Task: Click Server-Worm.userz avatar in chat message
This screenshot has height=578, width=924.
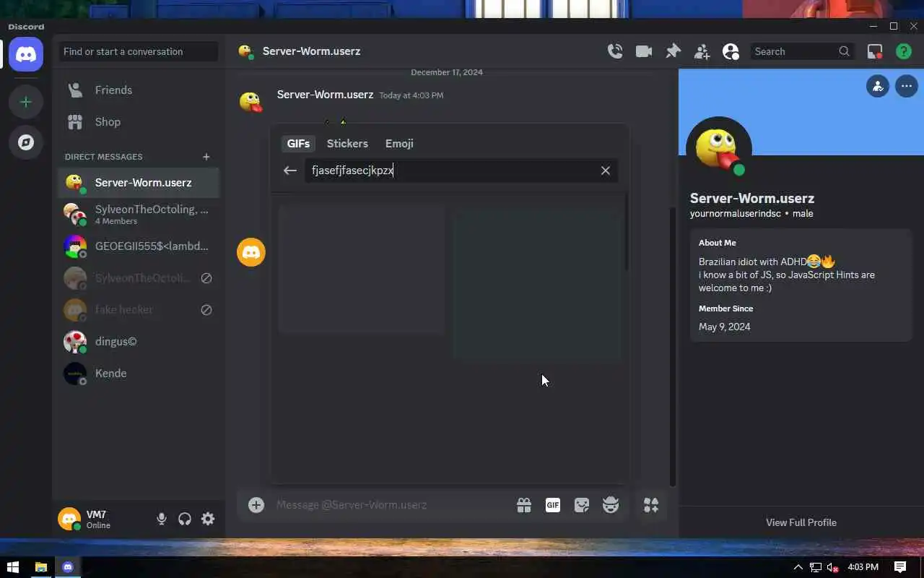Action: [x=250, y=102]
